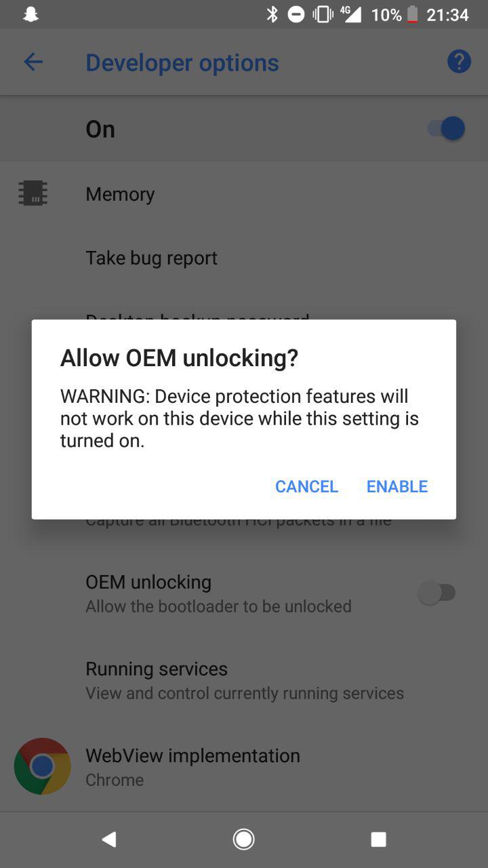The image size is (488, 868).
Task: Tap the Android home circle button
Action: pos(243,840)
